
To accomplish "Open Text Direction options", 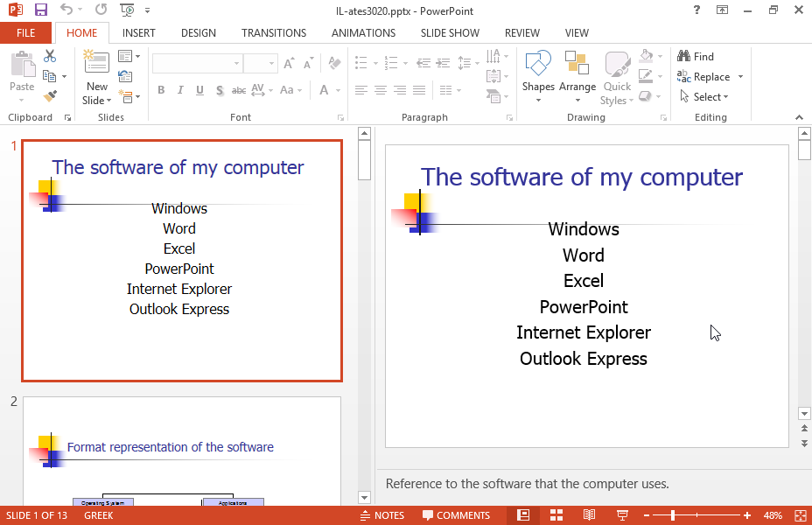I will pyautogui.click(x=497, y=56).
